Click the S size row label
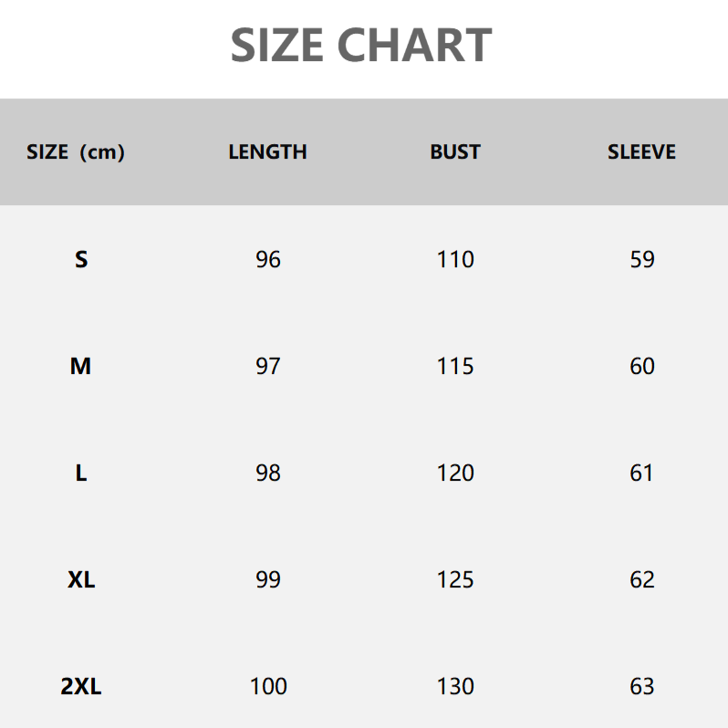The image size is (728, 728). 81,260
